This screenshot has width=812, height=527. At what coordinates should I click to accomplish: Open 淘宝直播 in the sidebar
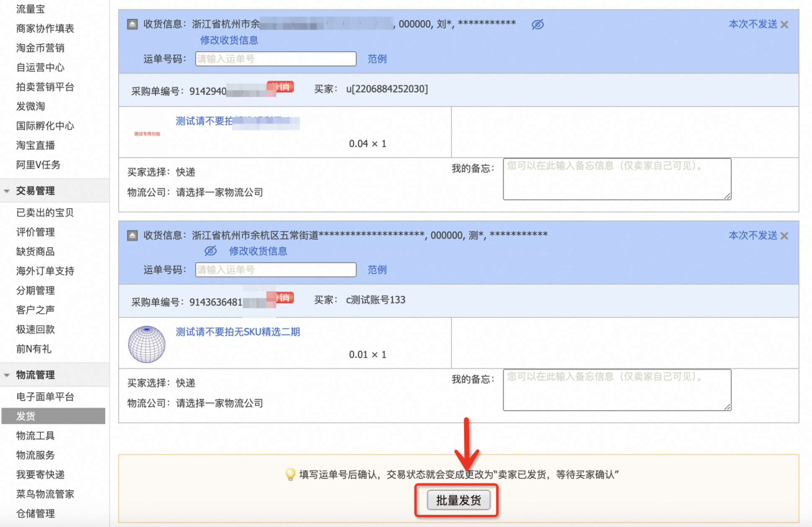pos(36,145)
